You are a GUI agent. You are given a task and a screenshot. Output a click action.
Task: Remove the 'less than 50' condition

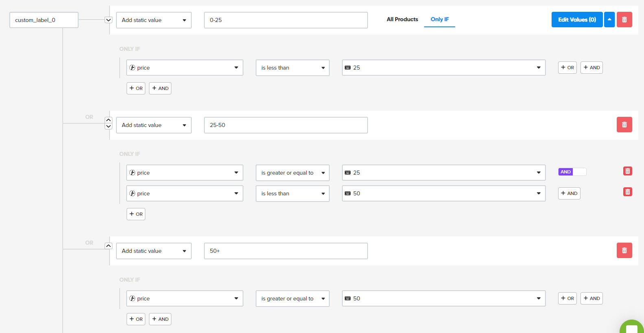coord(627,192)
